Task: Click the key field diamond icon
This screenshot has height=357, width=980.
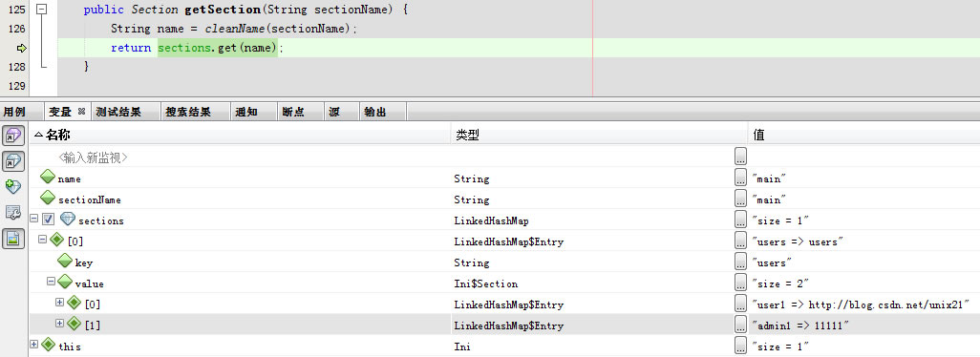Action: coord(65,261)
